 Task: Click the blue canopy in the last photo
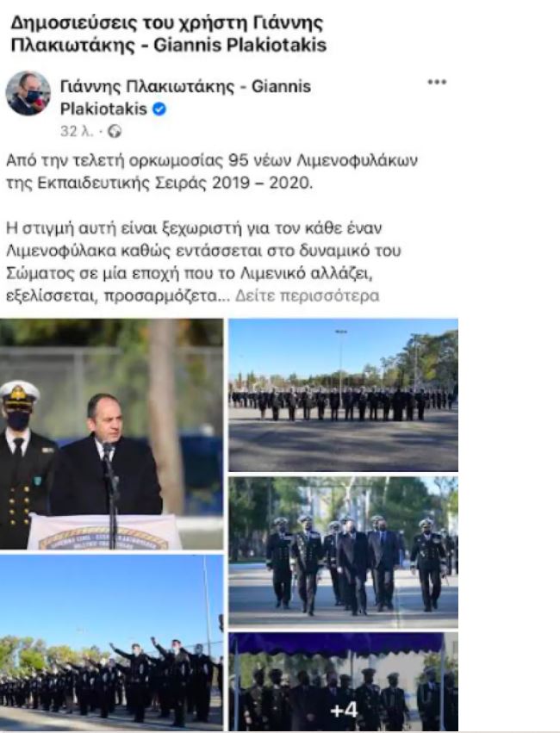pyautogui.click(x=337, y=643)
